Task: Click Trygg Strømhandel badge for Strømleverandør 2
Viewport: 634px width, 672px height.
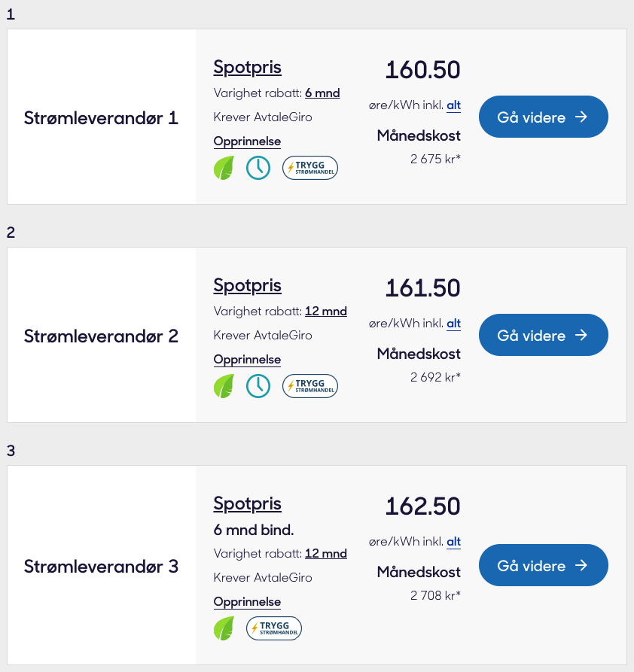Action: tap(310, 386)
